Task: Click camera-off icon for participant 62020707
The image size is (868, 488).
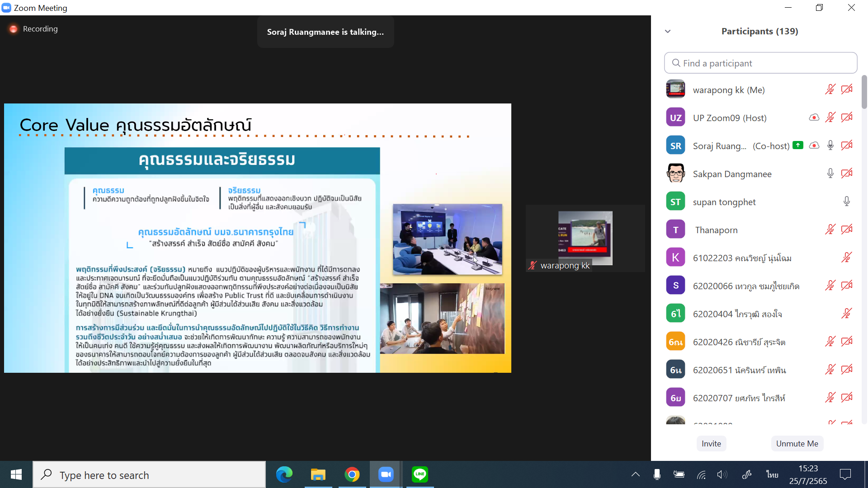Action: (847, 398)
